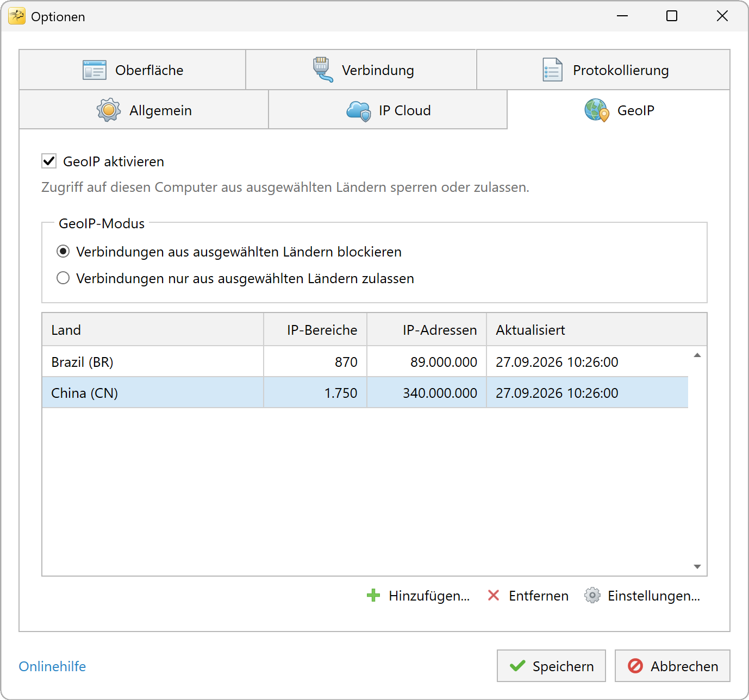This screenshot has height=700, width=749.
Task: Click the Hinzufügen... button label
Action: point(429,596)
